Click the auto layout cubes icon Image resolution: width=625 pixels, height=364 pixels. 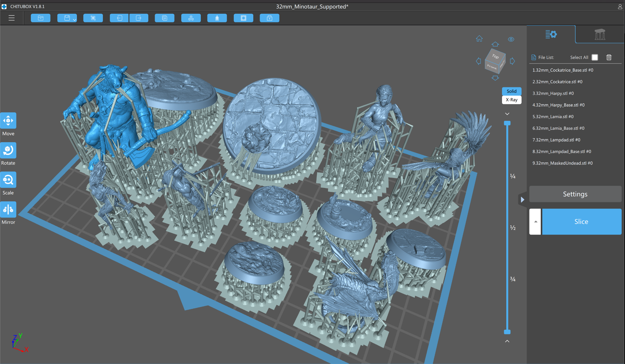pyautogui.click(x=191, y=18)
